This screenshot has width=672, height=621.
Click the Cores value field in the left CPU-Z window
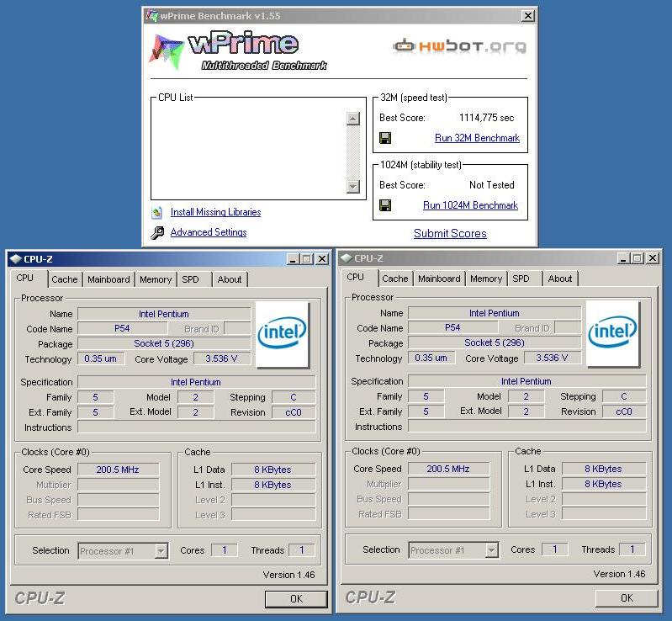225,550
